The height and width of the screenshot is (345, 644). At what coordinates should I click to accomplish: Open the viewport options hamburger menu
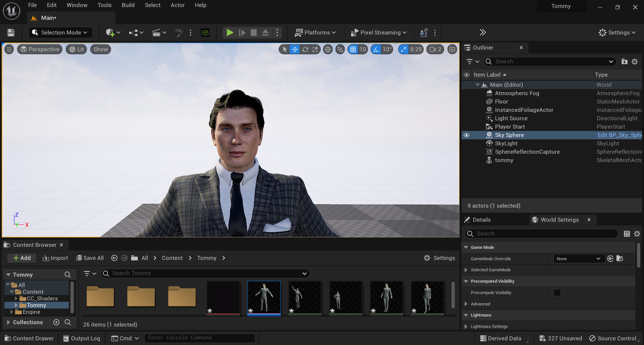point(9,50)
